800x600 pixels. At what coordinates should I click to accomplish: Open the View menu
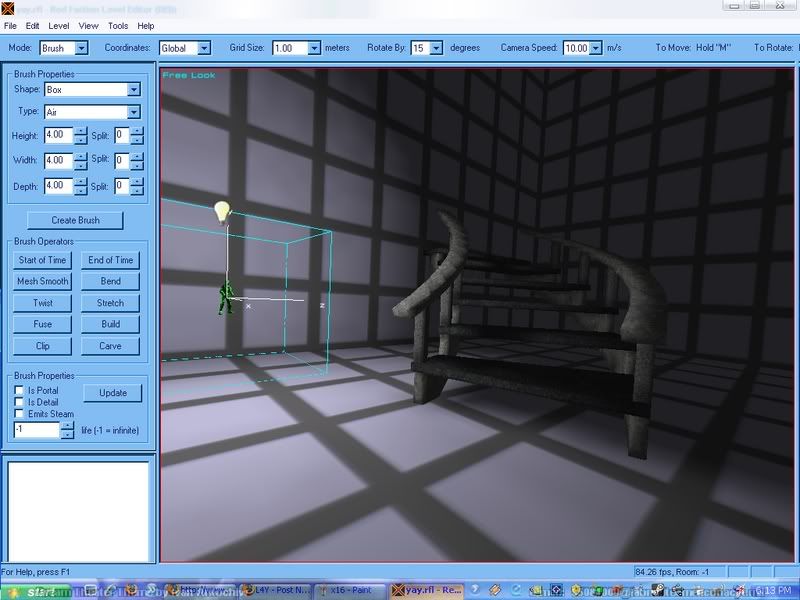point(88,26)
